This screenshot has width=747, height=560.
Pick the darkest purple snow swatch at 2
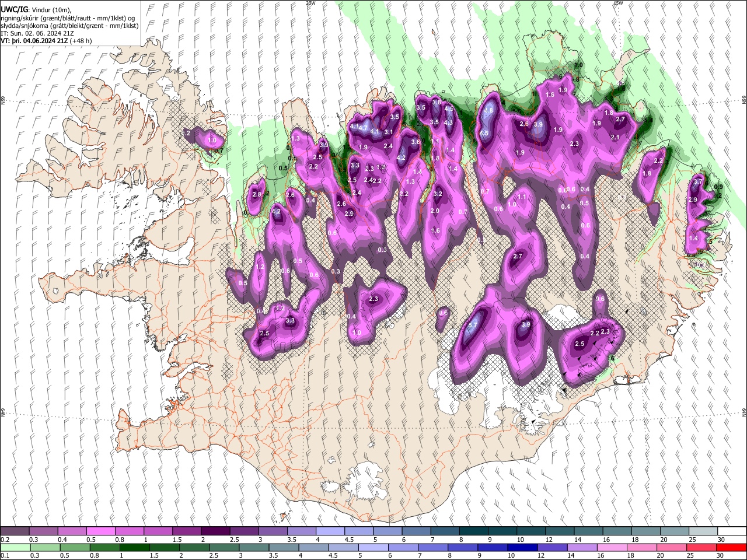(x=215, y=531)
